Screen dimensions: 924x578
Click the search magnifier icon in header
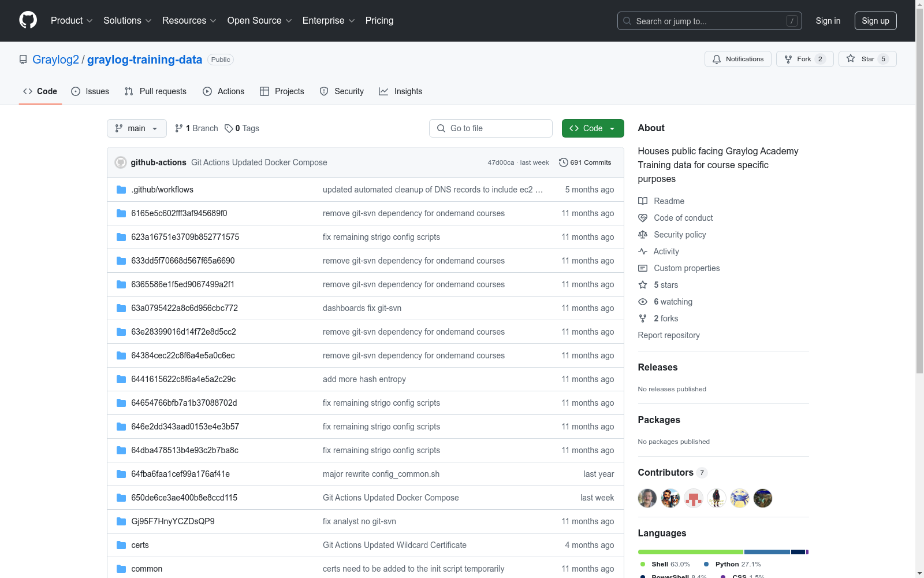tap(627, 21)
